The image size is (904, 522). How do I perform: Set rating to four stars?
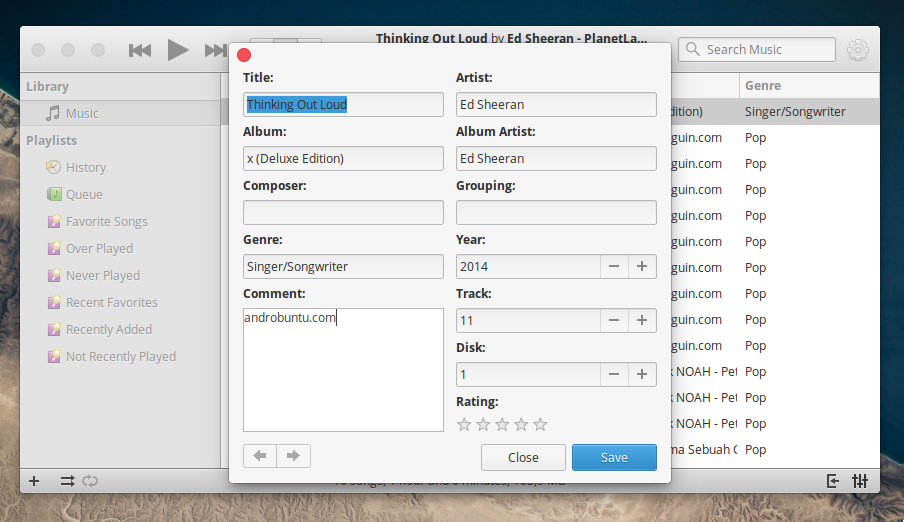[x=521, y=425]
